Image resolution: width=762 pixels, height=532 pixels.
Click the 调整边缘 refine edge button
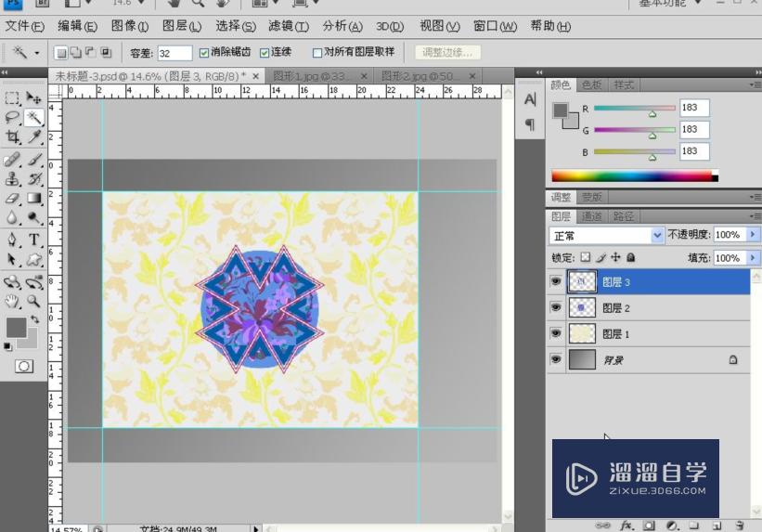pyautogui.click(x=447, y=53)
